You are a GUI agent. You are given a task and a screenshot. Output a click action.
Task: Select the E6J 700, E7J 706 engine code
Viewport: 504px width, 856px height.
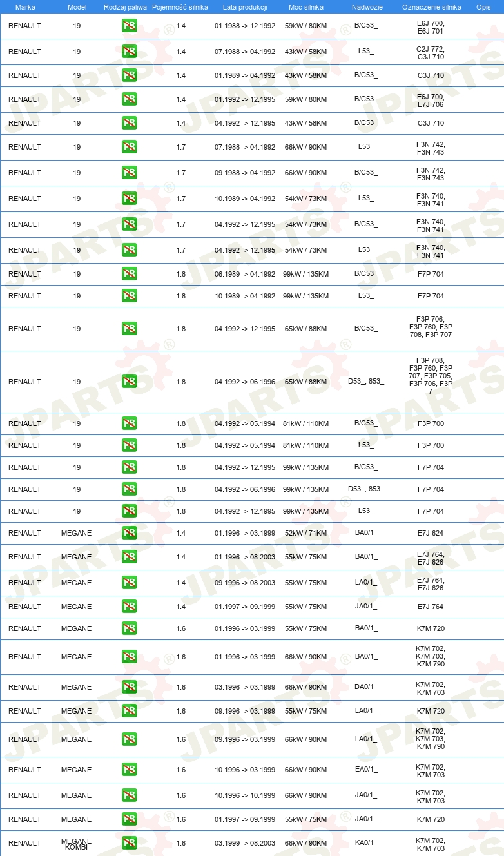431,101
